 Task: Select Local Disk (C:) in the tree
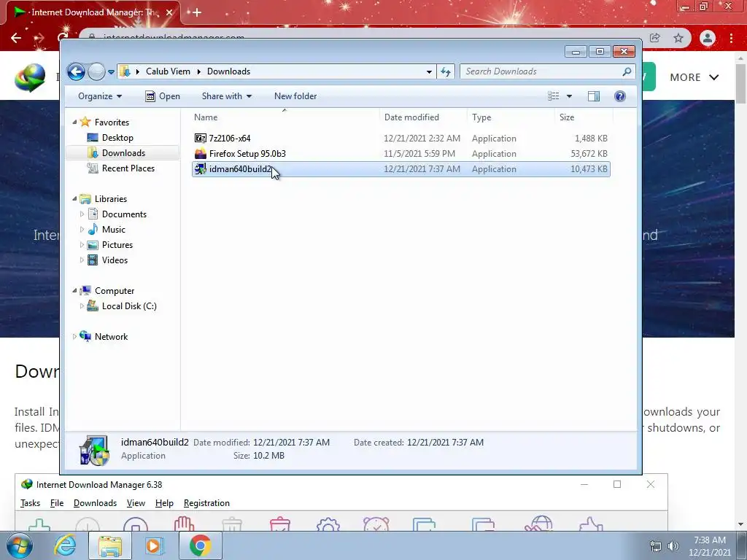tap(129, 306)
